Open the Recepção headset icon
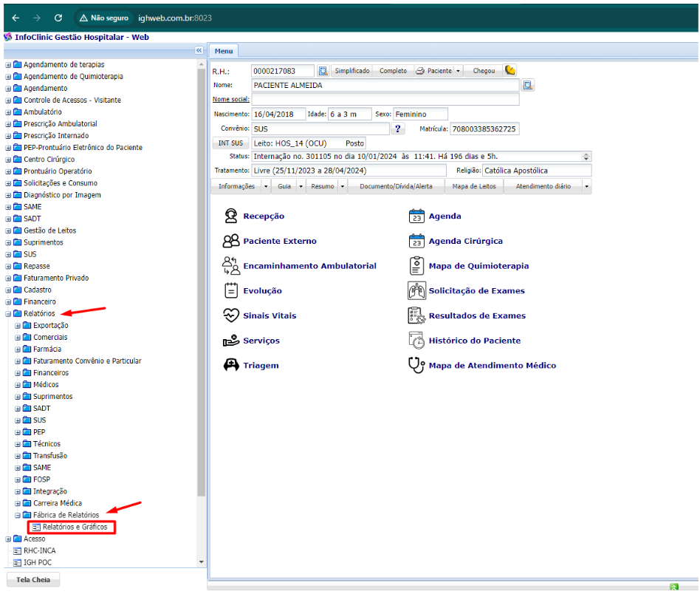700x594 pixels. point(231,216)
